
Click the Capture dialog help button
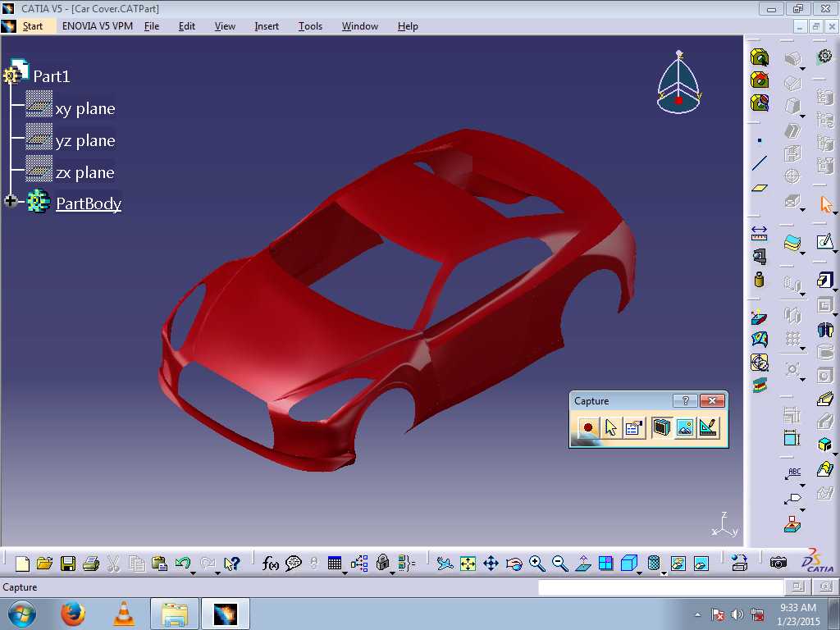[685, 400]
